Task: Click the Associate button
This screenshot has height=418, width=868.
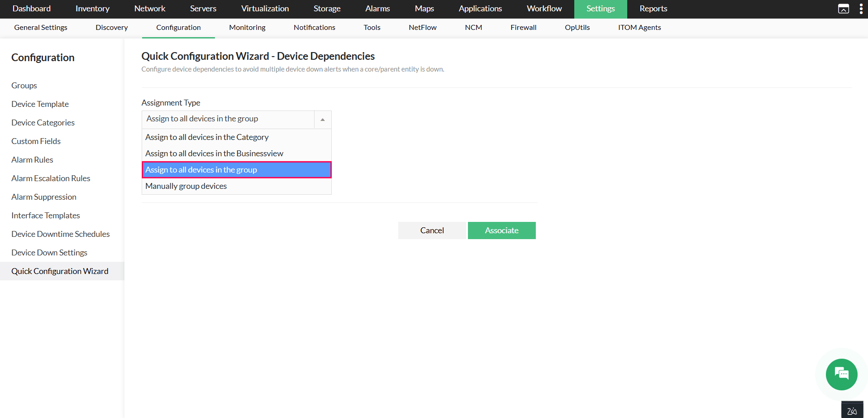Action: pos(501,230)
